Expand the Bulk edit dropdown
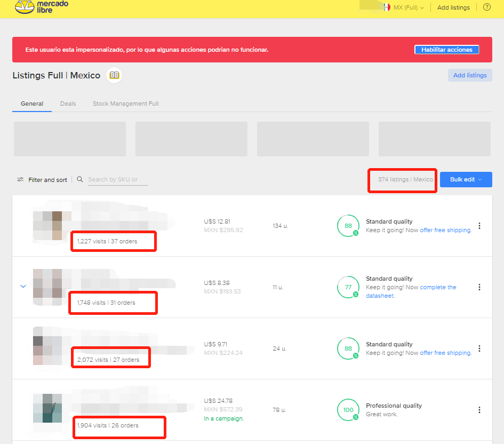 [466, 179]
